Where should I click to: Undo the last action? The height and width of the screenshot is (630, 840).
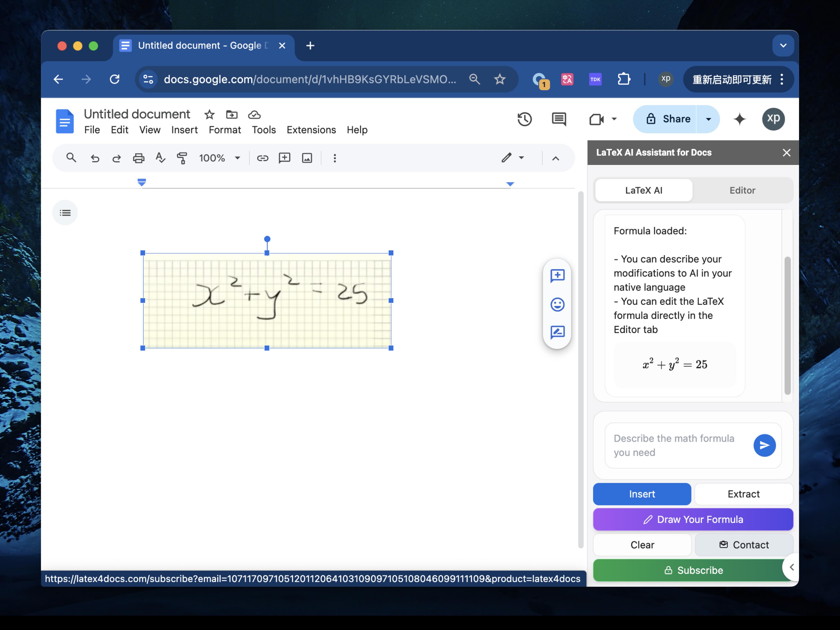click(x=95, y=157)
